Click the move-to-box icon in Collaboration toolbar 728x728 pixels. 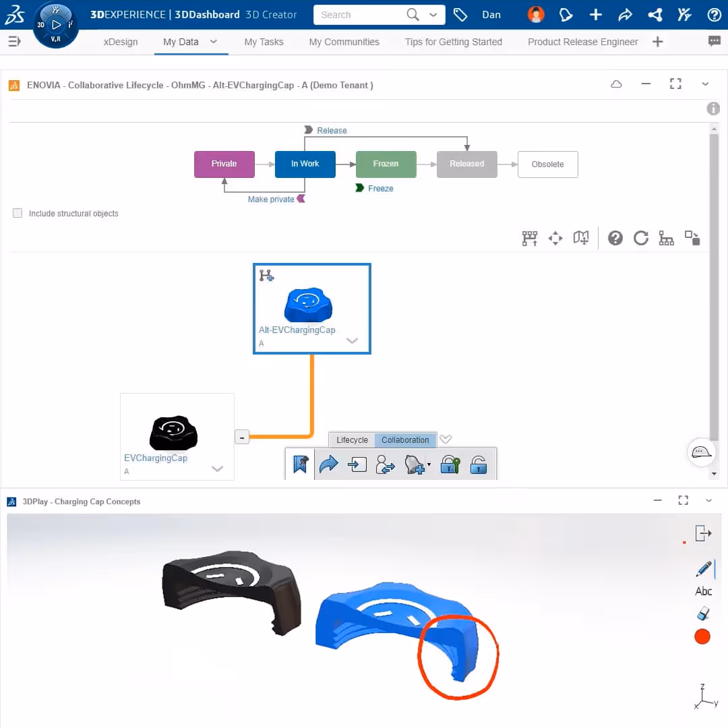pos(357,464)
